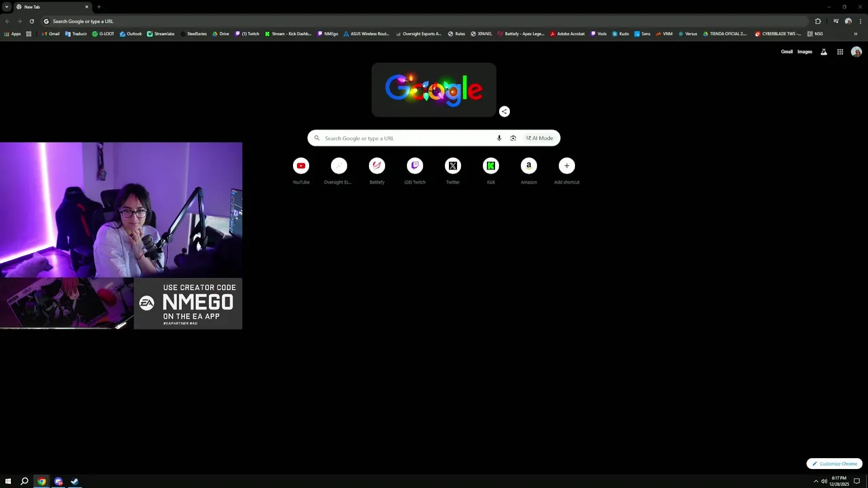Show the hidden bookmarks overflow chevron
Screen dimensions: 868x488
tap(855, 33)
